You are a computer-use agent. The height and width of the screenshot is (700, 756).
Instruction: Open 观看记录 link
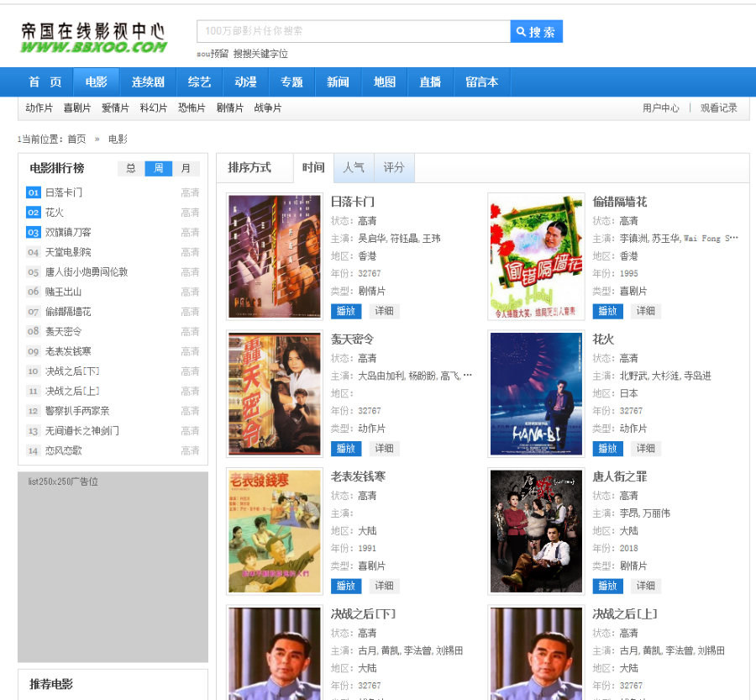point(718,108)
